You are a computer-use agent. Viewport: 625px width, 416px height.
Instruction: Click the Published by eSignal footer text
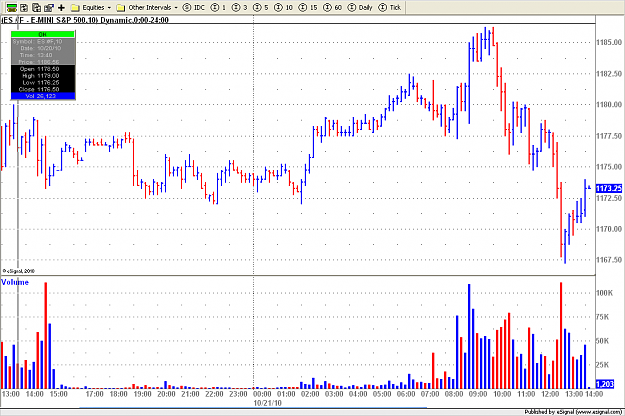[x=573, y=412]
